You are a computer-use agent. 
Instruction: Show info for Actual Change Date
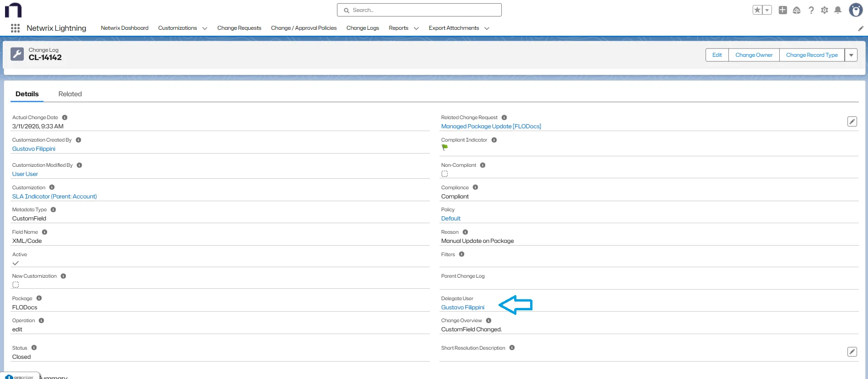(65, 117)
